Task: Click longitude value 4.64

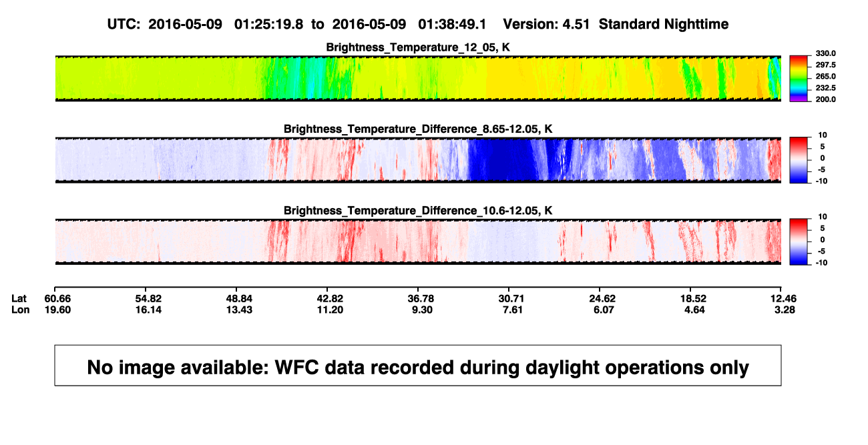Action: (693, 310)
